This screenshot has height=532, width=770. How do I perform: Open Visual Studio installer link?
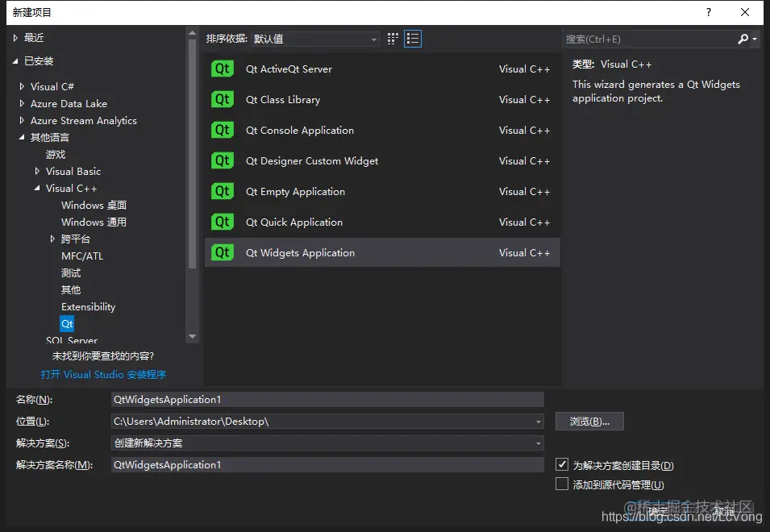coord(103,375)
